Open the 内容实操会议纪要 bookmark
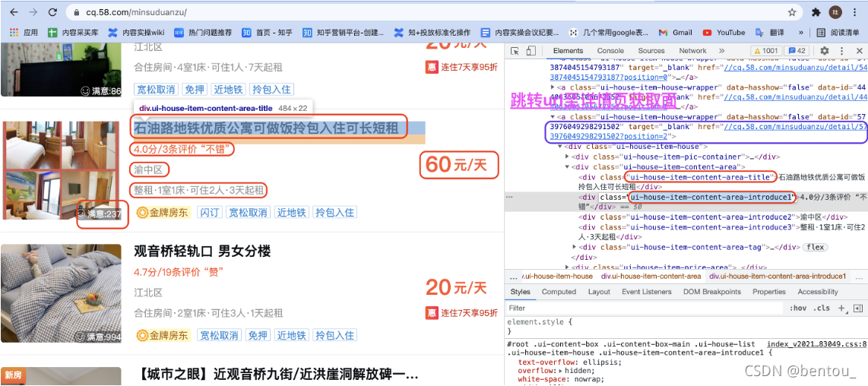The image size is (868, 386). (x=521, y=33)
